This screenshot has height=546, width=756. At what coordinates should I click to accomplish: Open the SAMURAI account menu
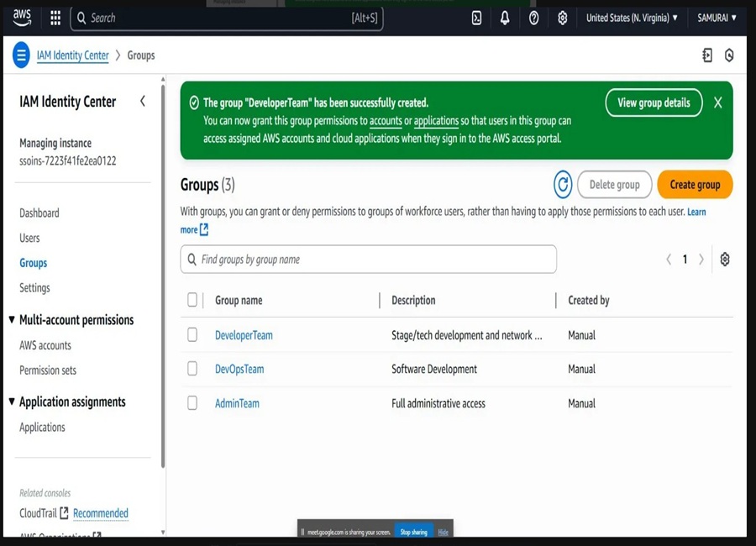717,18
